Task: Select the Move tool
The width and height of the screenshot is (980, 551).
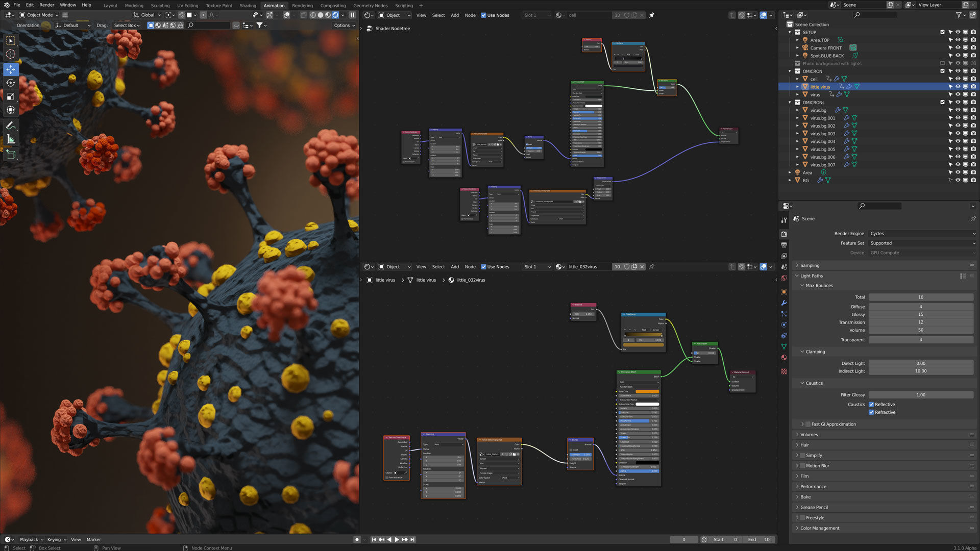Action: tap(11, 69)
